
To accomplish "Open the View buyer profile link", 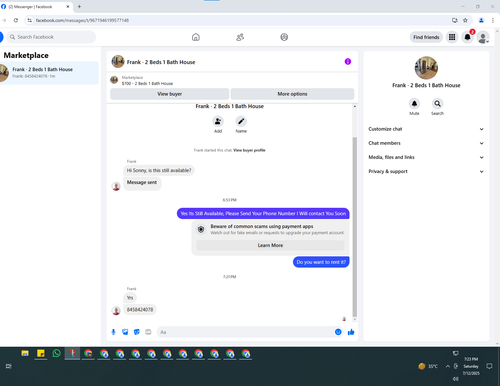I will (249, 150).
